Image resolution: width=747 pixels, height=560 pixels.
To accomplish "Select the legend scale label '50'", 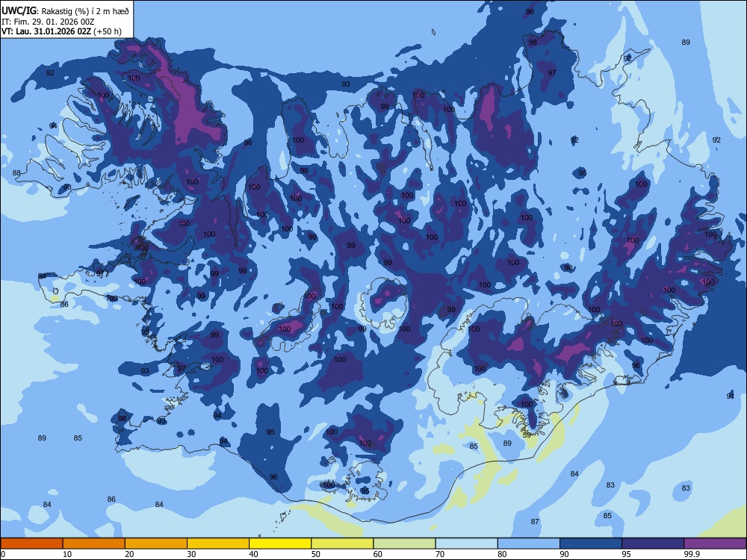I will click(315, 554).
